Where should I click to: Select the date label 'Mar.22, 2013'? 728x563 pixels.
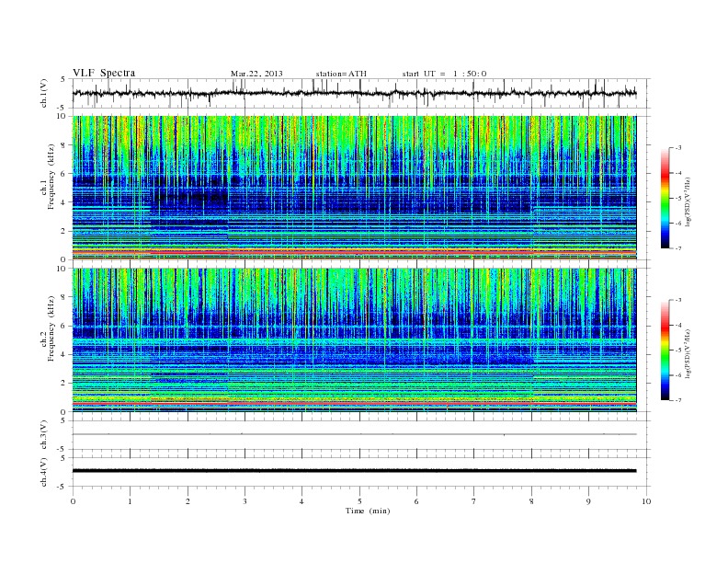click(x=256, y=74)
